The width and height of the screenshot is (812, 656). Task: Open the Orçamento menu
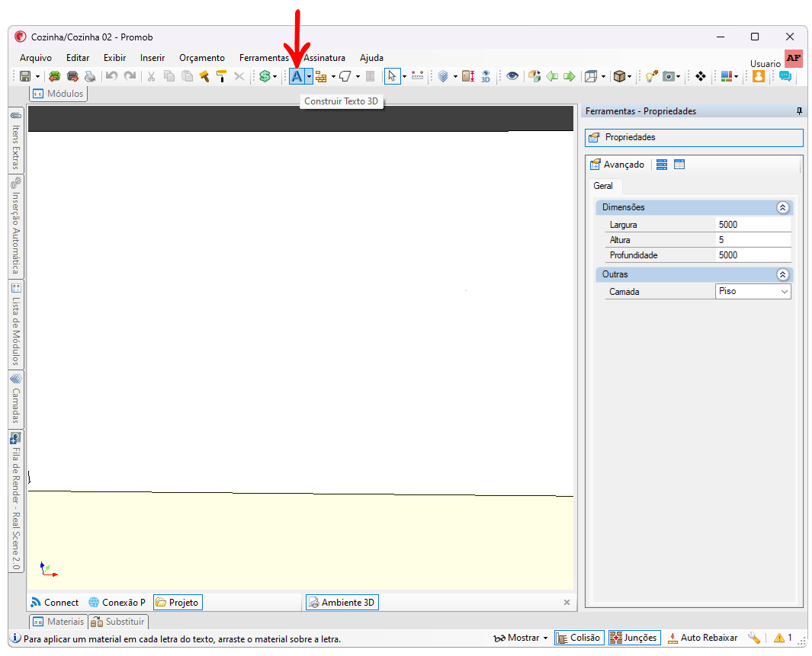(202, 58)
